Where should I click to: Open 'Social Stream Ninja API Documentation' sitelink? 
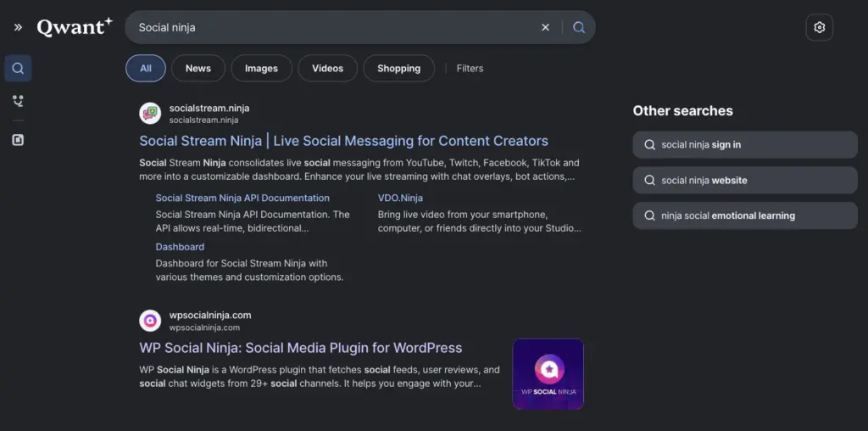point(242,198)
